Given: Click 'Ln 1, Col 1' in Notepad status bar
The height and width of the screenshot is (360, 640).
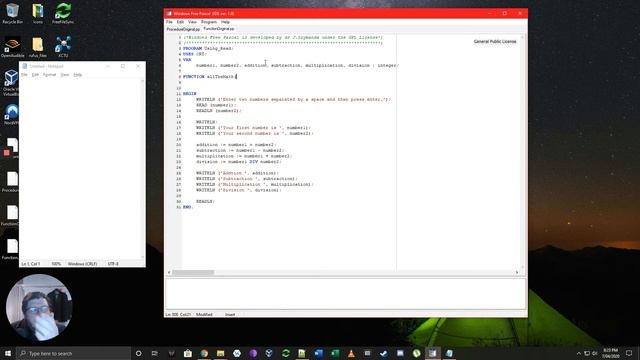Looking at the screenshot, I should [x=31, y=264].
